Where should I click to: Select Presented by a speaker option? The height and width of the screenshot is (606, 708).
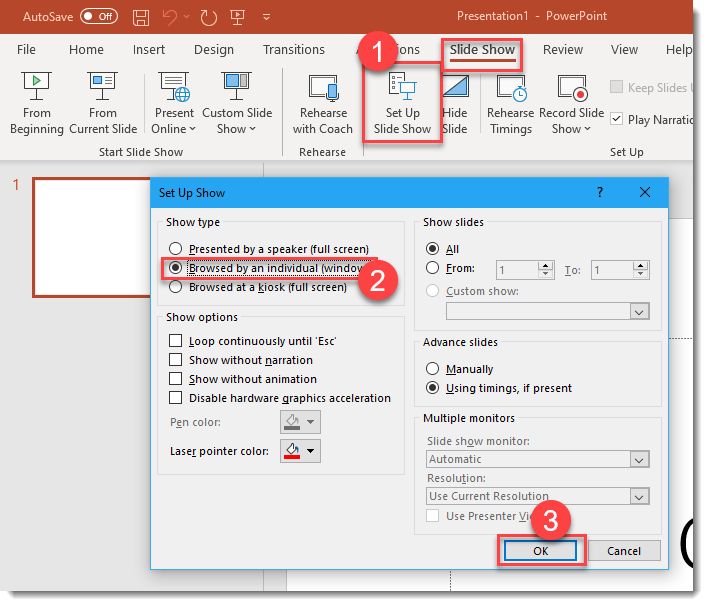click(x=175, y=248)
